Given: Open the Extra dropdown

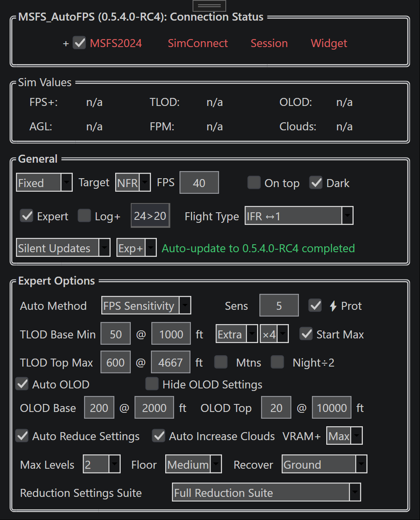Looking at the screenshot, I should pyautogui.click(x=237, y=334).
